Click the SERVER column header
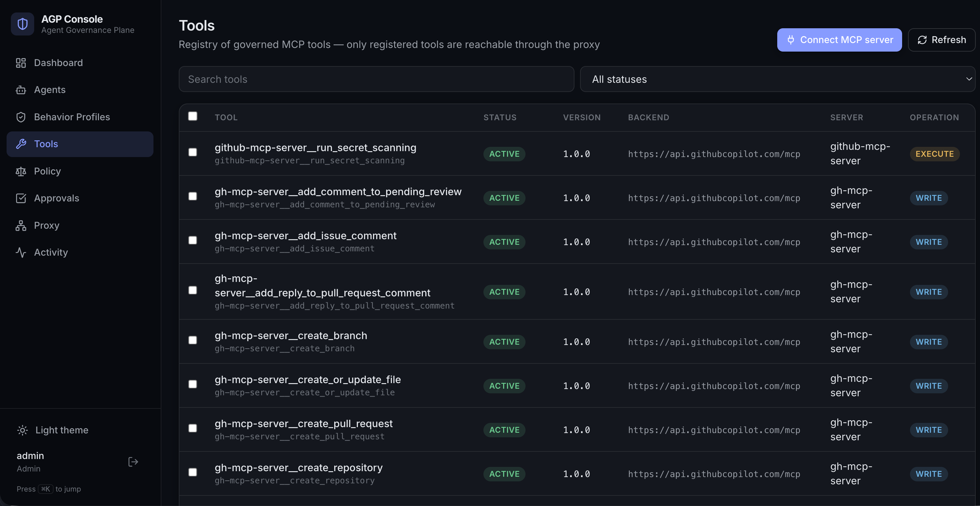Viewport: 980px width, 506px height. tap(847, 118)
